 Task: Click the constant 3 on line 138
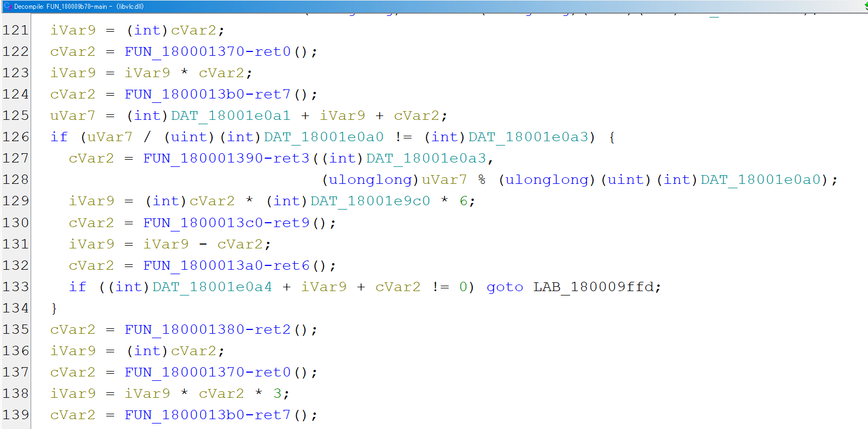[x=278, y=393]
